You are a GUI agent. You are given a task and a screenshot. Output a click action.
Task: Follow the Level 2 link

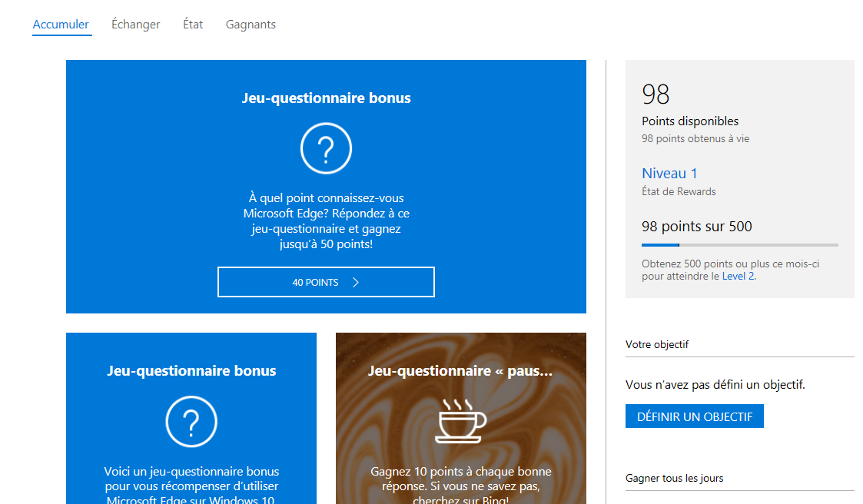738,277
